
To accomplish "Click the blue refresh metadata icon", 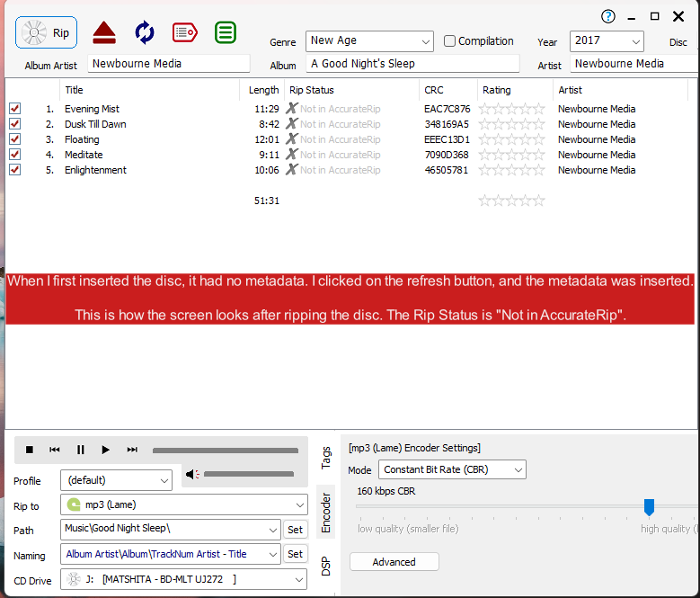I will (145, 33).
